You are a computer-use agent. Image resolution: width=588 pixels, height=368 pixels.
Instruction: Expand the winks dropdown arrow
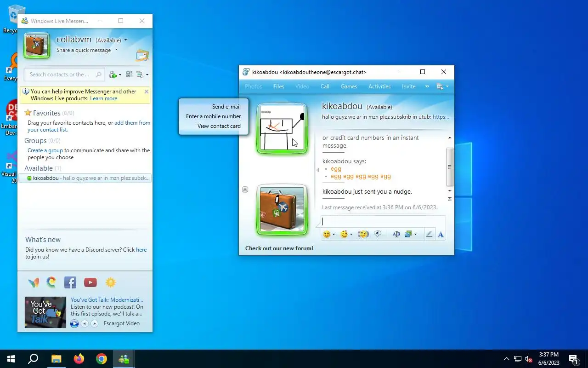(x=351, y=235)
